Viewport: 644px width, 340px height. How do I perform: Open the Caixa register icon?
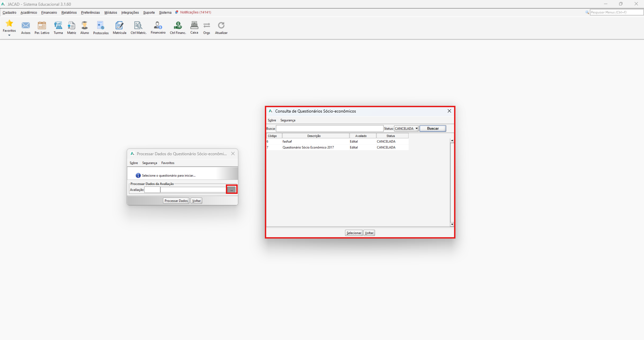(194, 25)
